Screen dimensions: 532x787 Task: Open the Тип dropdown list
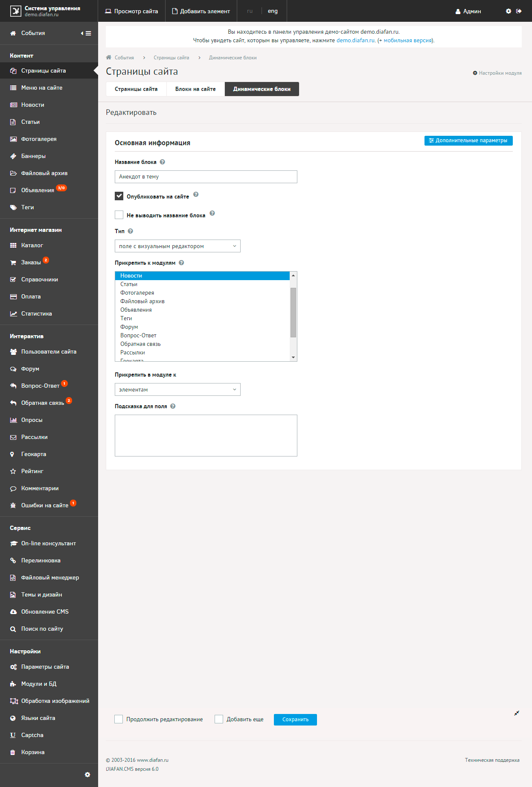(x=177, y=246)
